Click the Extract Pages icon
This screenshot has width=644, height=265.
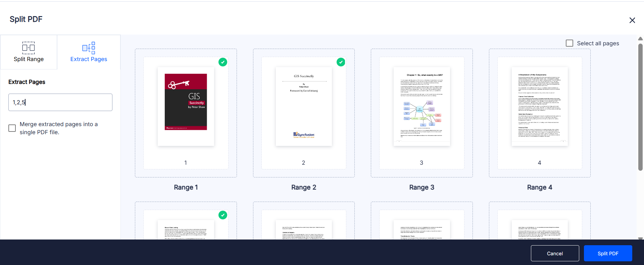89,48
